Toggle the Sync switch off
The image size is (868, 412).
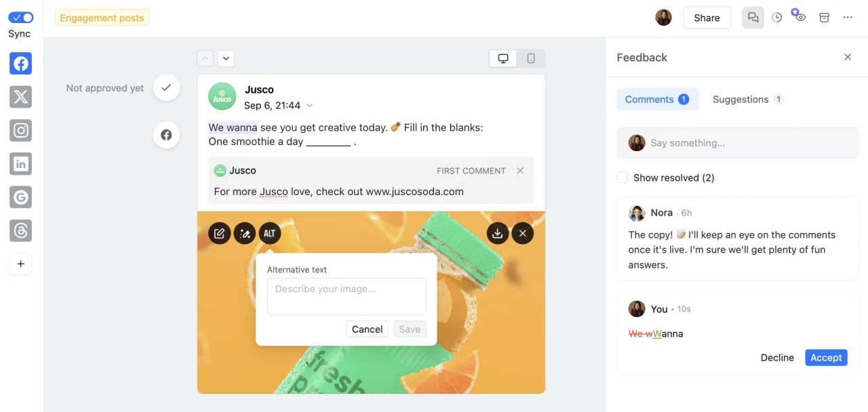(x=20, y=17)
